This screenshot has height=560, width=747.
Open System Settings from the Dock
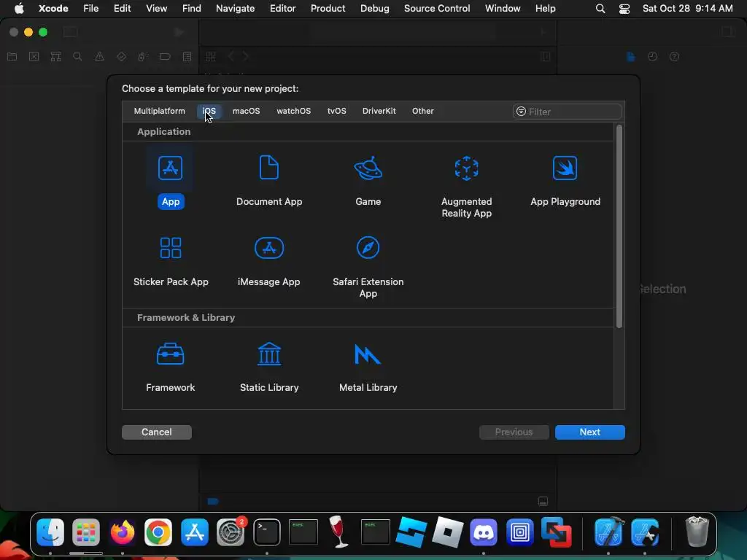(231, 532)
